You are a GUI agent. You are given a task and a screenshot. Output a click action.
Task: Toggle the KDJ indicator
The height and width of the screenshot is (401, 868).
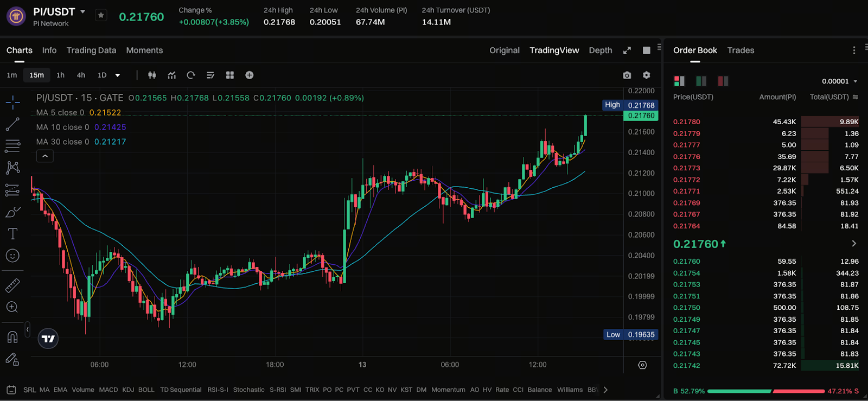pos(128,390)
